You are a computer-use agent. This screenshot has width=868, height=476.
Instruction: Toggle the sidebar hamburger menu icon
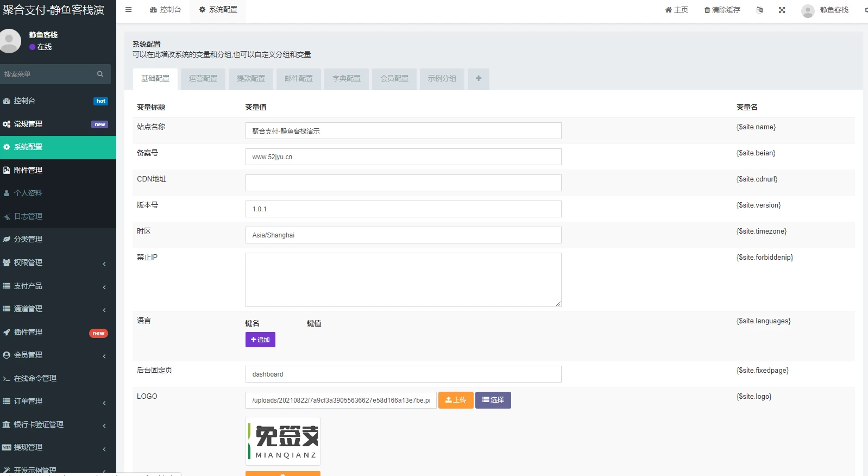click(128, 10)
